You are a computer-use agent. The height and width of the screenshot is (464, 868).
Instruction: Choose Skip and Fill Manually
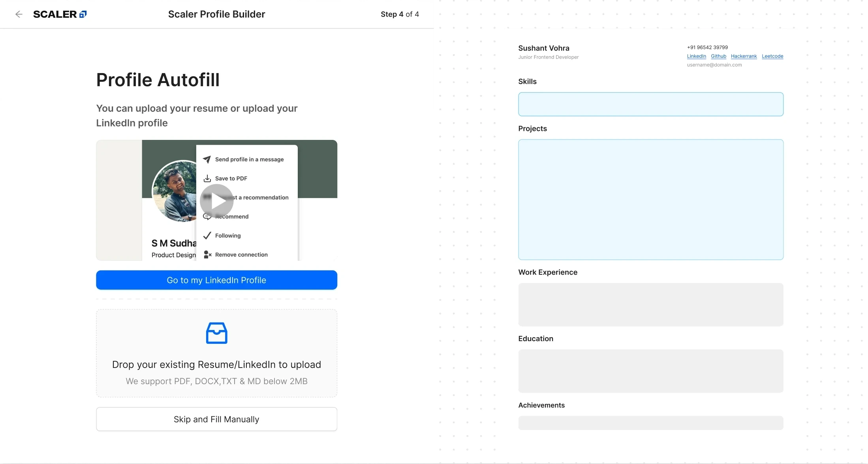(x=216, y=419)
